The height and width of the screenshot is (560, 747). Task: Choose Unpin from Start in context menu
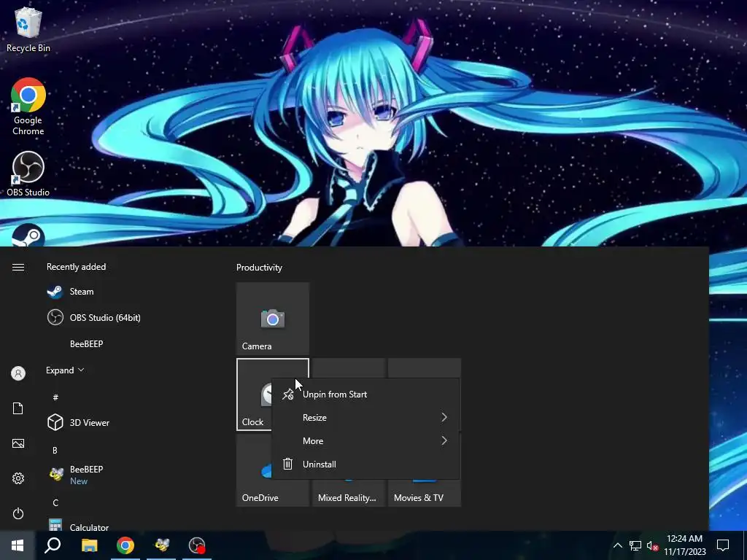pyautogui.click(x=365, y=394)
